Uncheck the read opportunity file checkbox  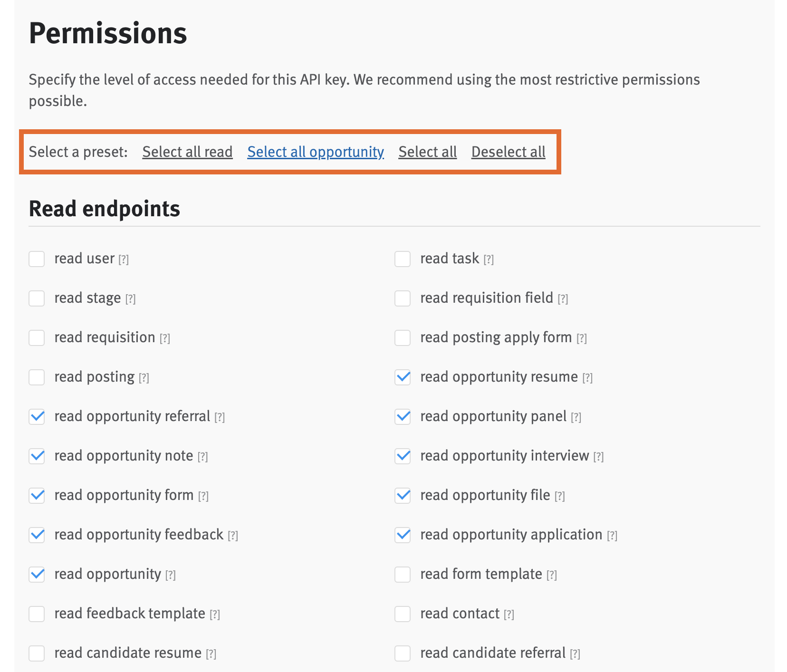pyautogui.click(x=403, y=496)
